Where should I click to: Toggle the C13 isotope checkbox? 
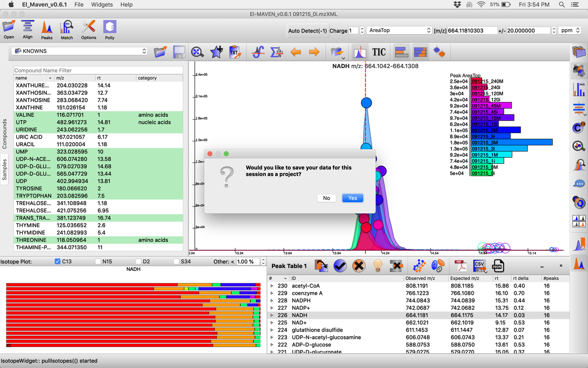click(x=57, y=261)
